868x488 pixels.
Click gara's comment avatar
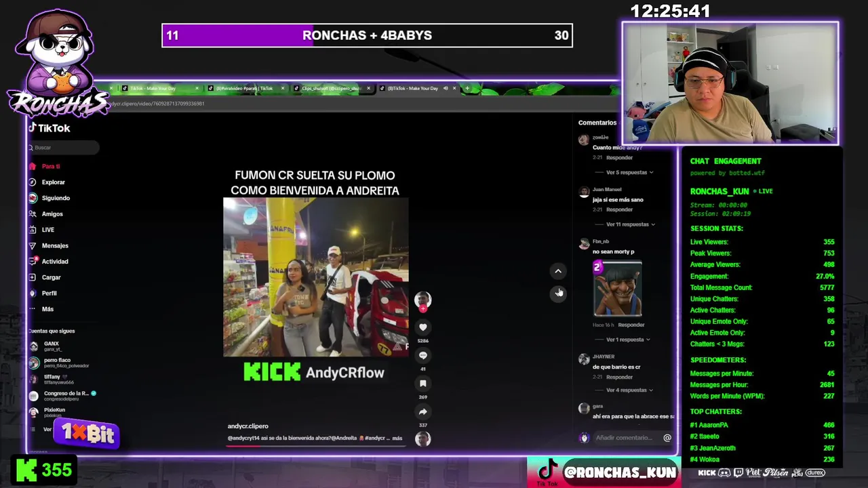coord(584,409)
